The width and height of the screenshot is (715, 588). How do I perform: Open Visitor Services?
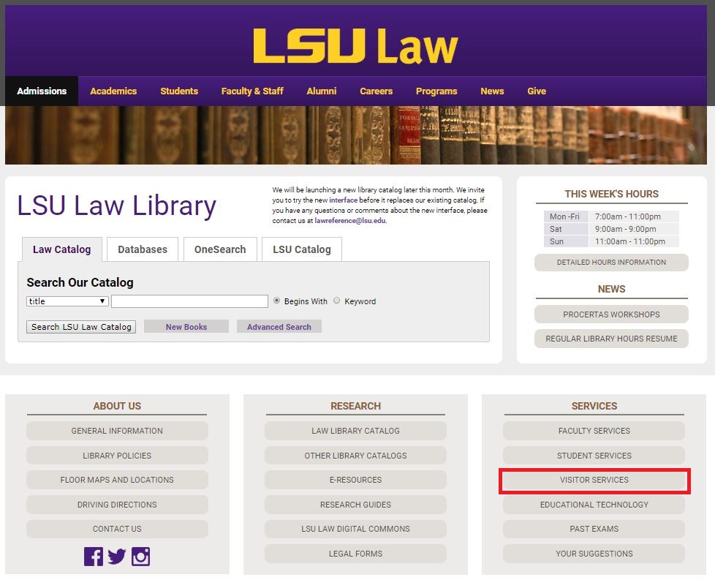pyautogui.click(x=594, y=480)
